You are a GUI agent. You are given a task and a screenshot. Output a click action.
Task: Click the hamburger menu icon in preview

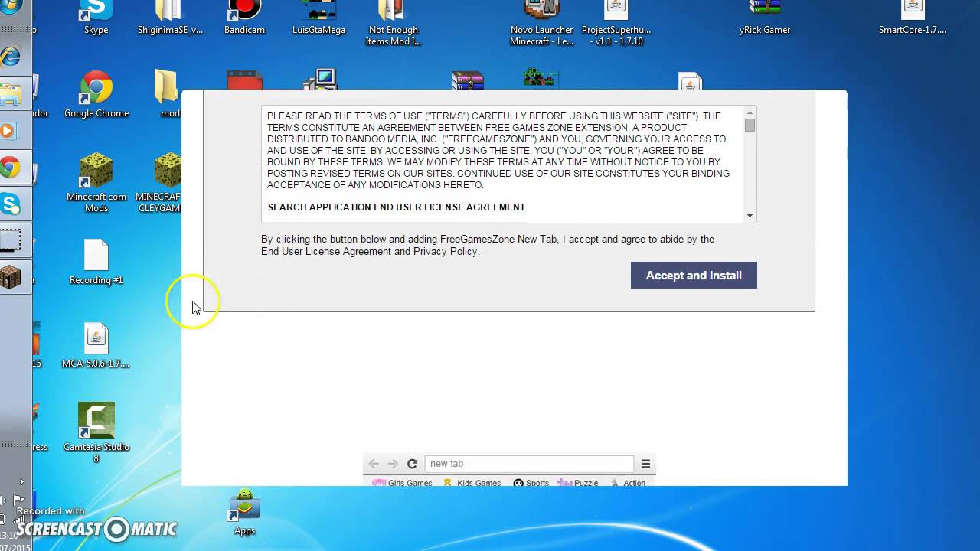click(645, 464)
